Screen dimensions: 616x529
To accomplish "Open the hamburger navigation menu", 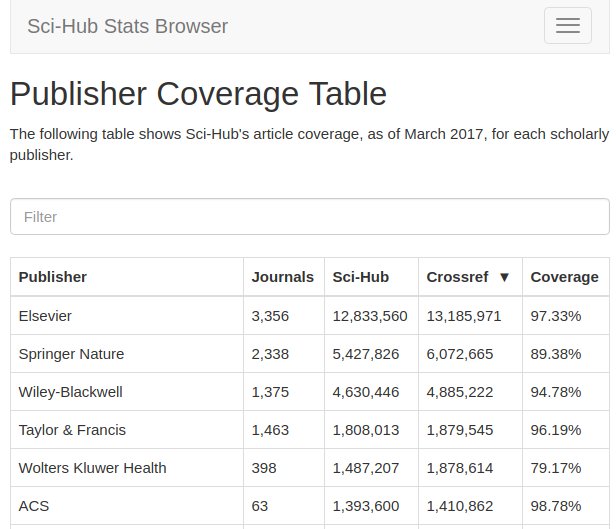I will [568, 26].
